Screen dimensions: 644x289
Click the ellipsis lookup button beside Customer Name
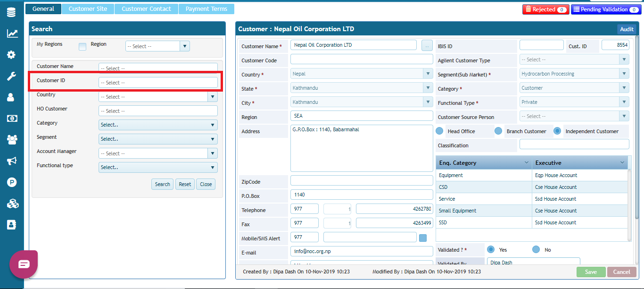tap(427, 46)
